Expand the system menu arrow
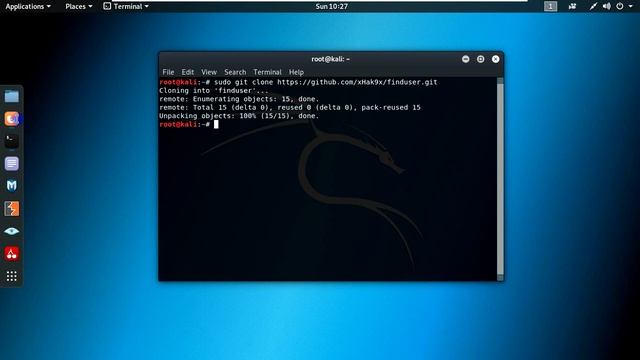This screenshot has width=640, height=360. coord(630,6)
